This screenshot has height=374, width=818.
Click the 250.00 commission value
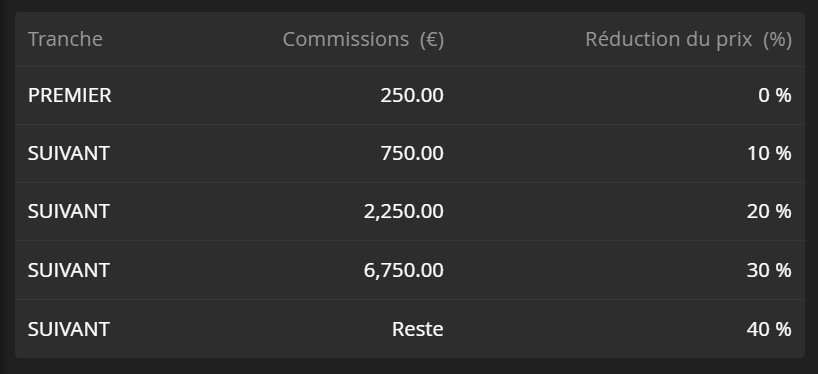pos(412,95)
